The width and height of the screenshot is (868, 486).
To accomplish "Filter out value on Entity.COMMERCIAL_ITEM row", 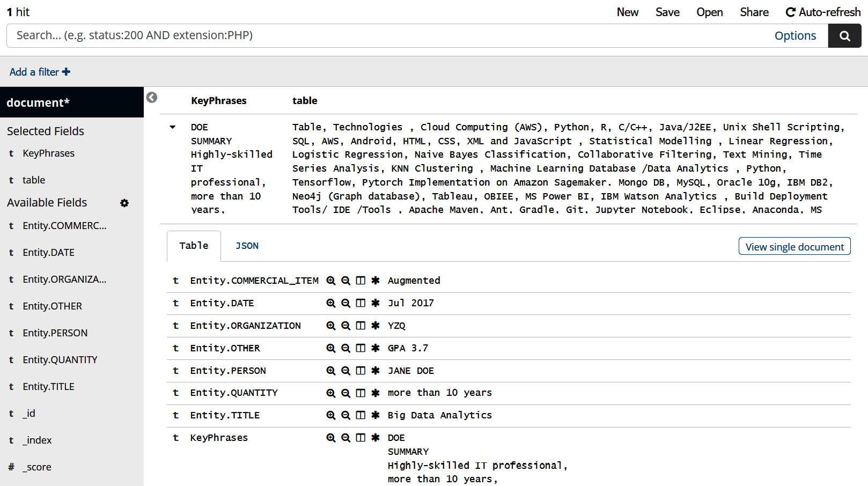I will pos(346,281).
